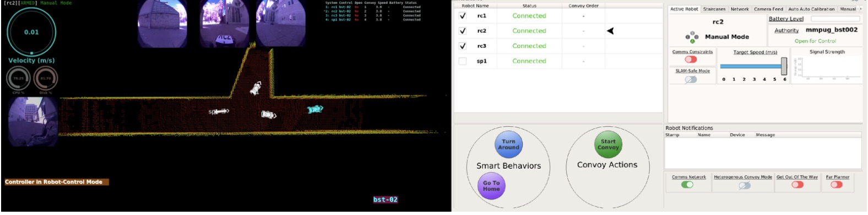
Task: Click the white rc robot model in the junction
Action: point(256,88)
